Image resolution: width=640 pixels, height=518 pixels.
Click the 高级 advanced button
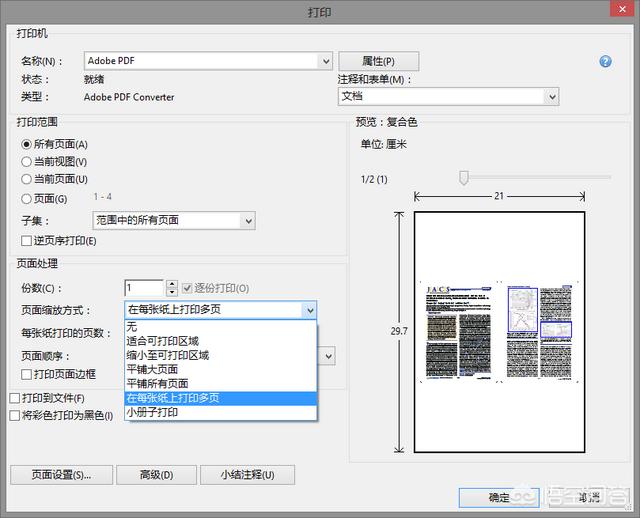156,475
